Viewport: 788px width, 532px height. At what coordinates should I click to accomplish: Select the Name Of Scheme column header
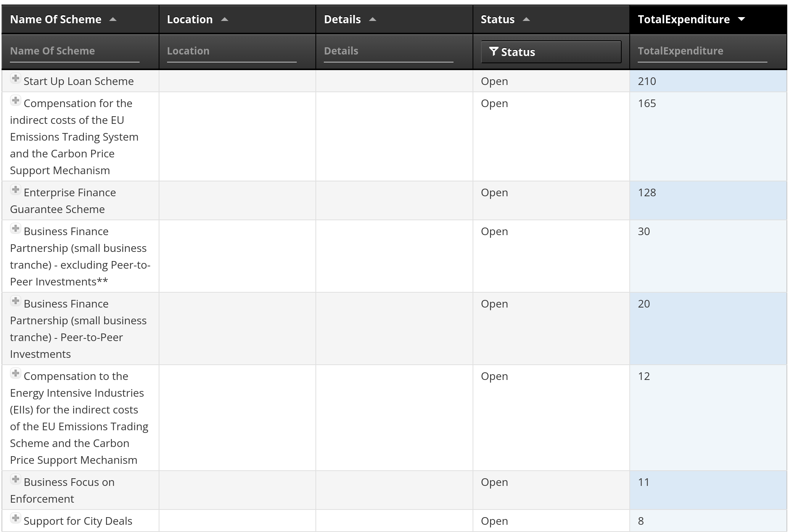(x=56, y=18)
